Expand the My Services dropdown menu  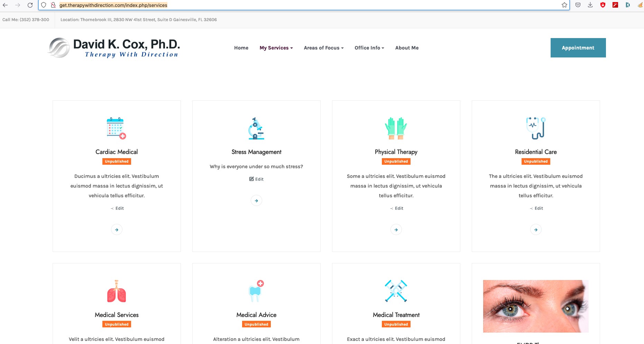pyautogui.click(x=276, y=48)
